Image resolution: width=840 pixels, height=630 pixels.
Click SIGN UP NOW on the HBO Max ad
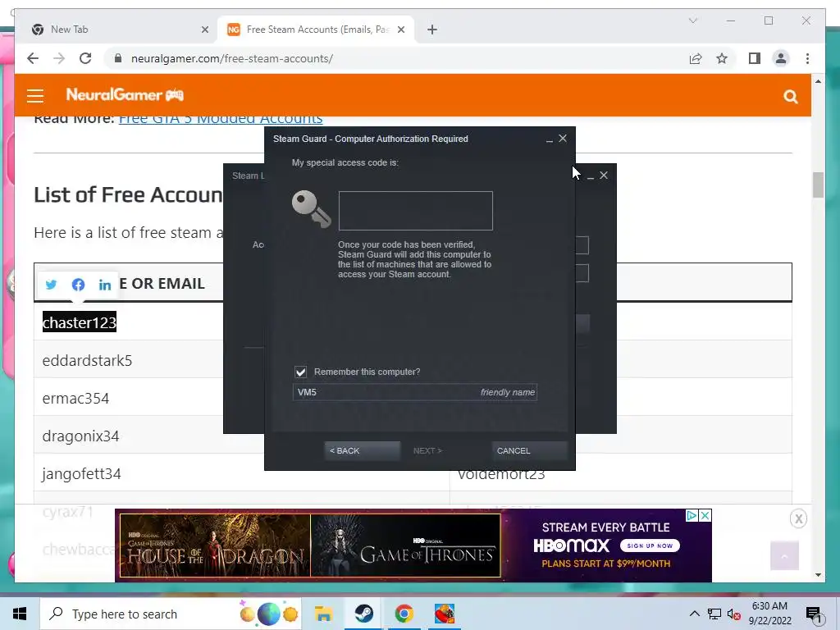pos(650,546)
